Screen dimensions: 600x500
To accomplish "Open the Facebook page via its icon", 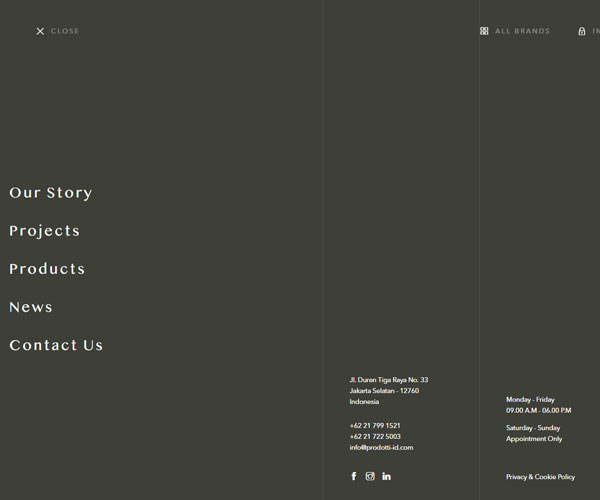I will tap(354, 476).
